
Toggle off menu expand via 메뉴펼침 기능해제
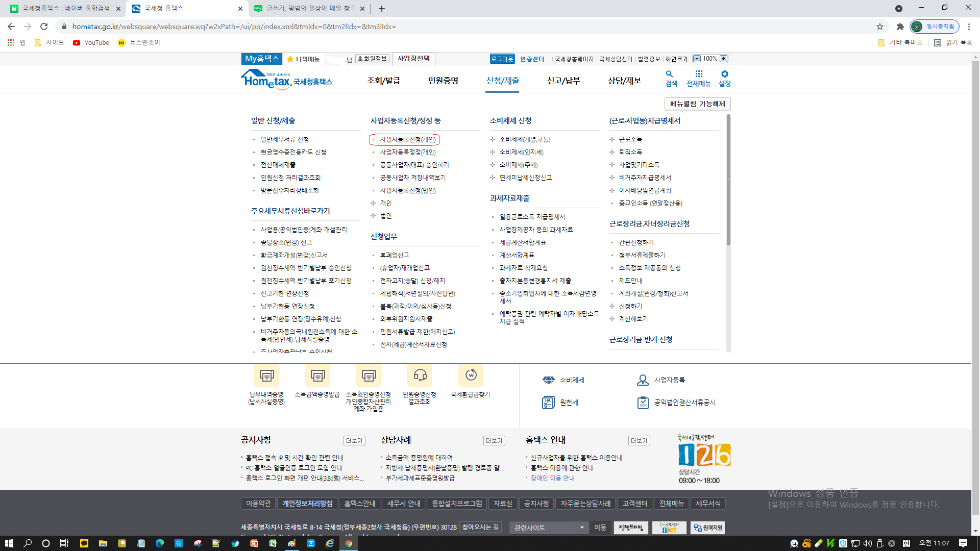pyautogui.click(x=697, y=104)
